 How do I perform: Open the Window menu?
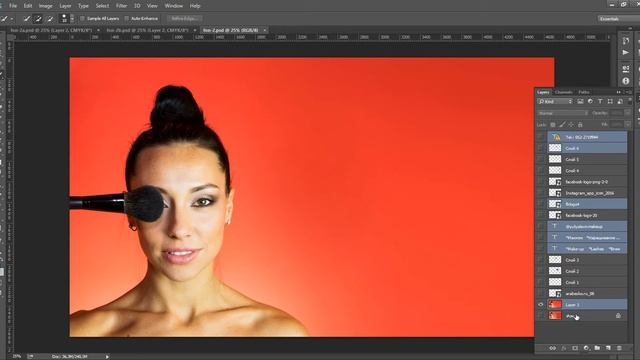click(x=173, y=6)
